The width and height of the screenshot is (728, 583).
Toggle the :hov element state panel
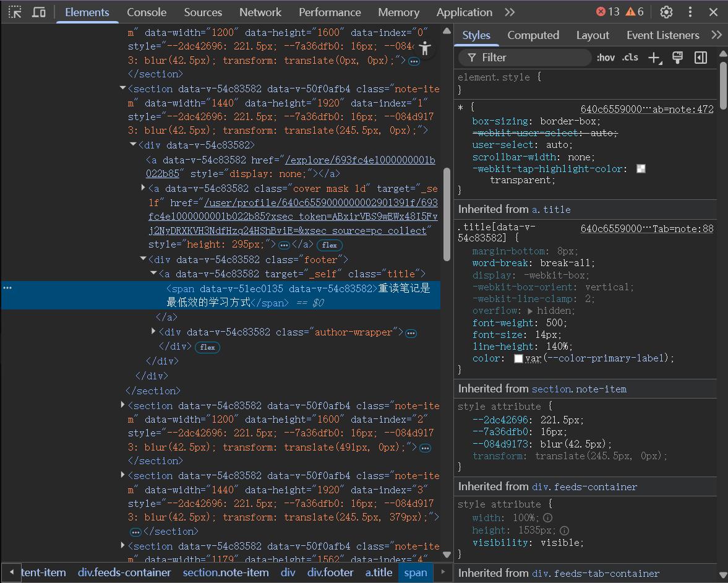point(606,58)
